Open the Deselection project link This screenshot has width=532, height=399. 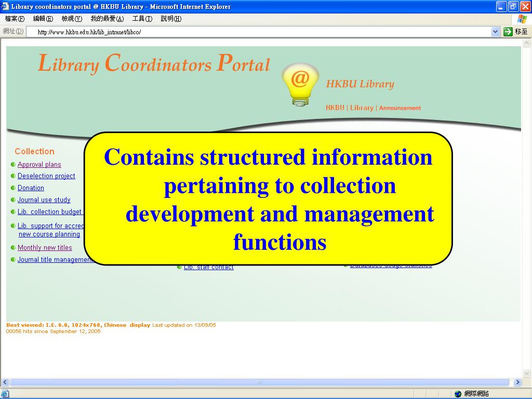[x=46, y=176]
